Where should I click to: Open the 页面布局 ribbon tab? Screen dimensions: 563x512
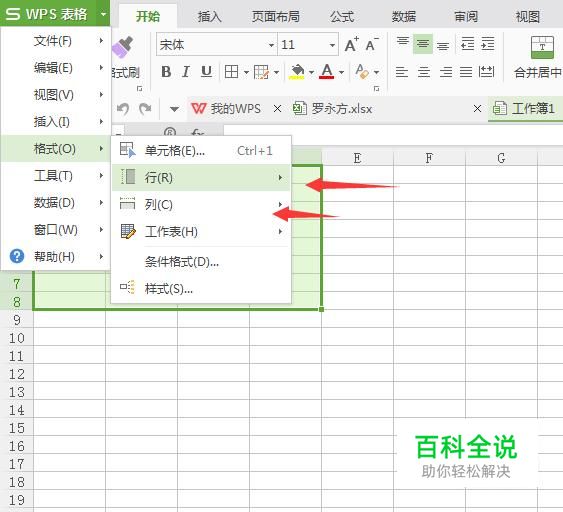275,17
